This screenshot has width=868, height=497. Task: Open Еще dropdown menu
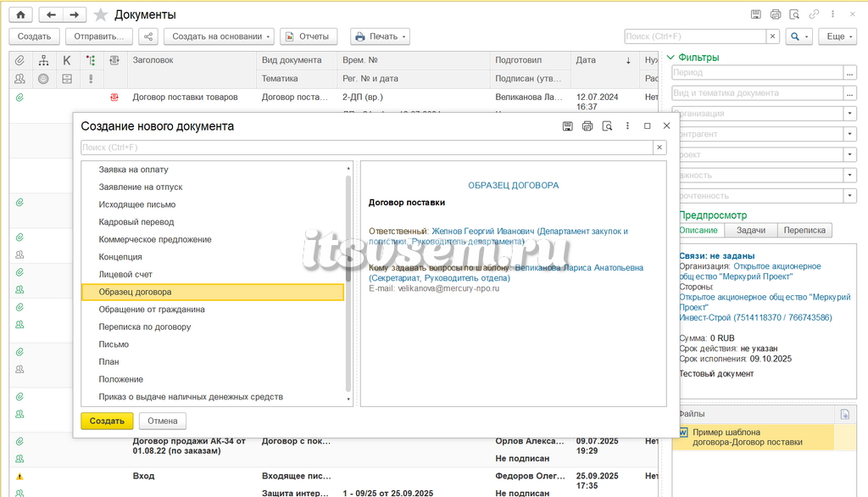coord(837,36)
